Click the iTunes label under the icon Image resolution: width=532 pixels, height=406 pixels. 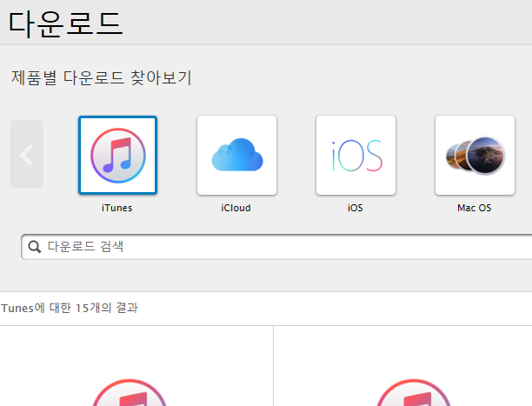point(117,208)
